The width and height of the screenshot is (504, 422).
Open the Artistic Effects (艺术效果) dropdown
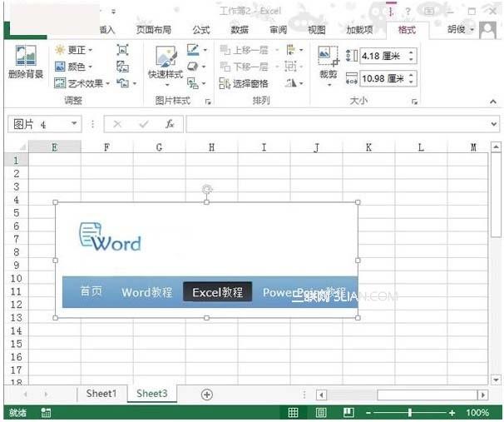pos(82,83)
